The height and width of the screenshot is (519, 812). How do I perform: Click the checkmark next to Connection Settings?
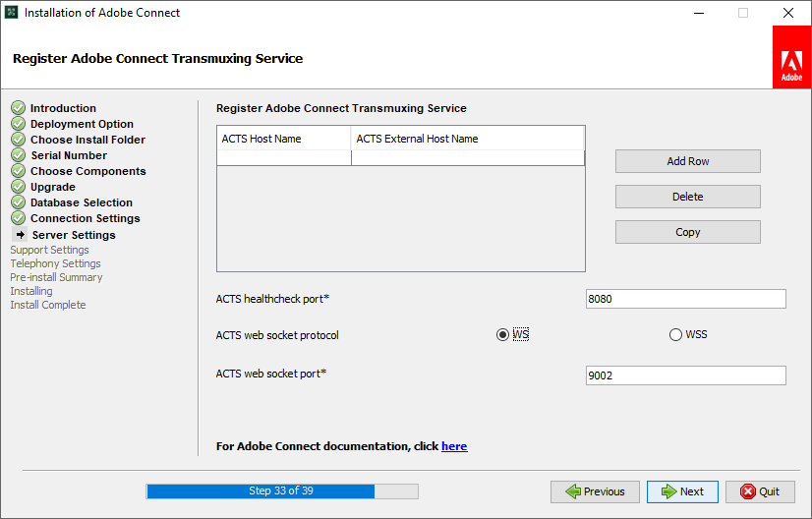(x=18, y=217)
